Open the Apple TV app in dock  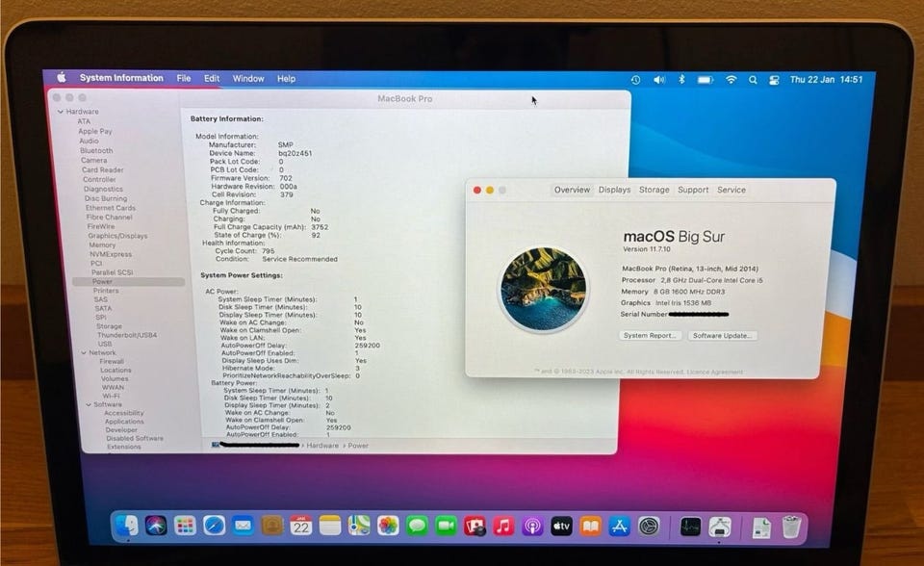pyautogui.click(x=561, y=526)
